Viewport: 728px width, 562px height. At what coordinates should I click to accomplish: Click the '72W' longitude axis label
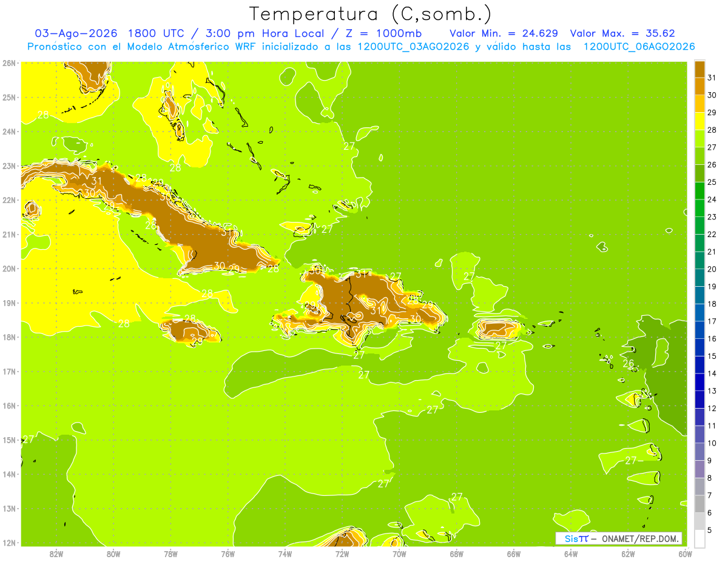click(342, 554)
